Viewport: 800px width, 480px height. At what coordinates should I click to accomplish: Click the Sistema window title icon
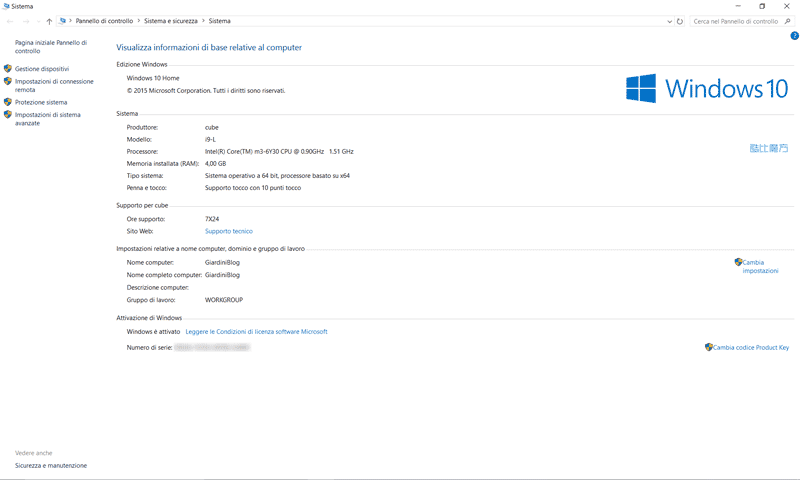[x=6, y=6]
